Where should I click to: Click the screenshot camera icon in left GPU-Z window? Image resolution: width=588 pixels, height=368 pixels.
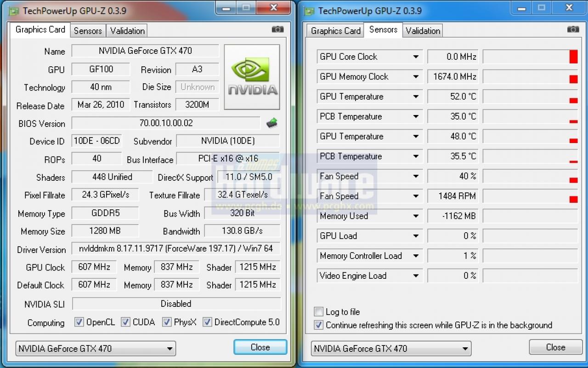(277, 29)
